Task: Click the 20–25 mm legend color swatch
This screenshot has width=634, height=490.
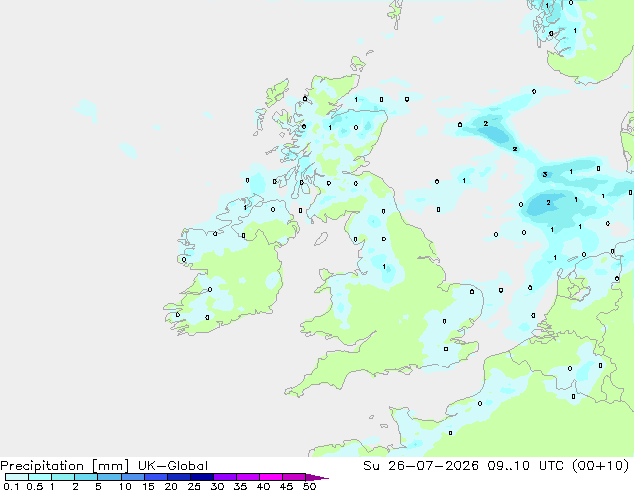Action: point(179,477)
